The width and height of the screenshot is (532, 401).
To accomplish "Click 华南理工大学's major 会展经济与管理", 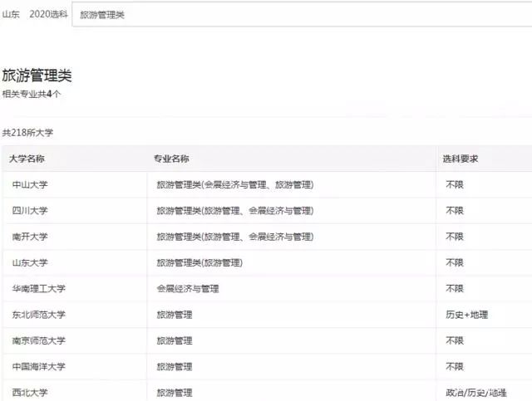I will (188, 288).
